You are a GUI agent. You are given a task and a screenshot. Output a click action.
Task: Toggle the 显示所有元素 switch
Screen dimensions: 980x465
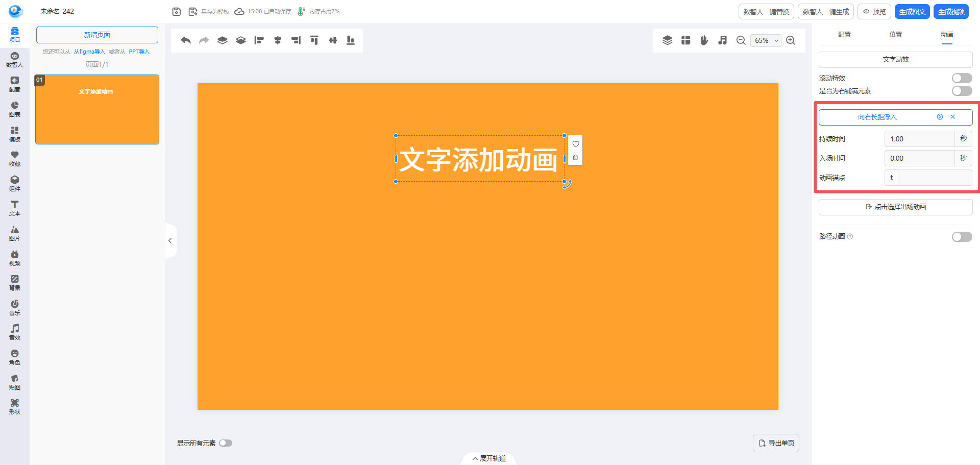click(x=226, y=443)
